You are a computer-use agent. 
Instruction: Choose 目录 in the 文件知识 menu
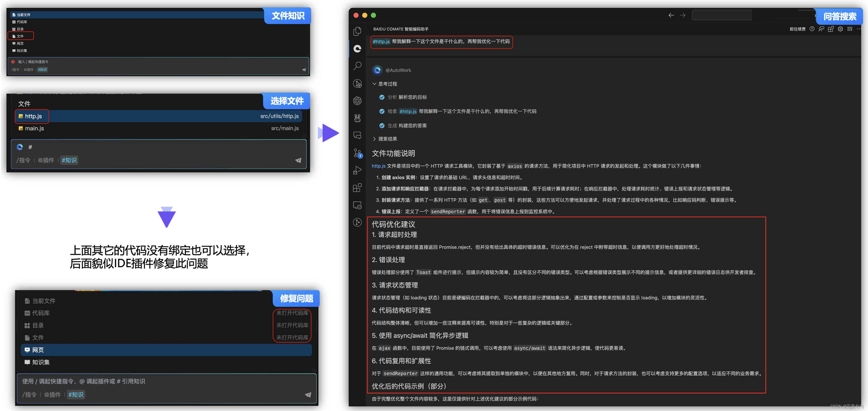(x=158, y=29)
